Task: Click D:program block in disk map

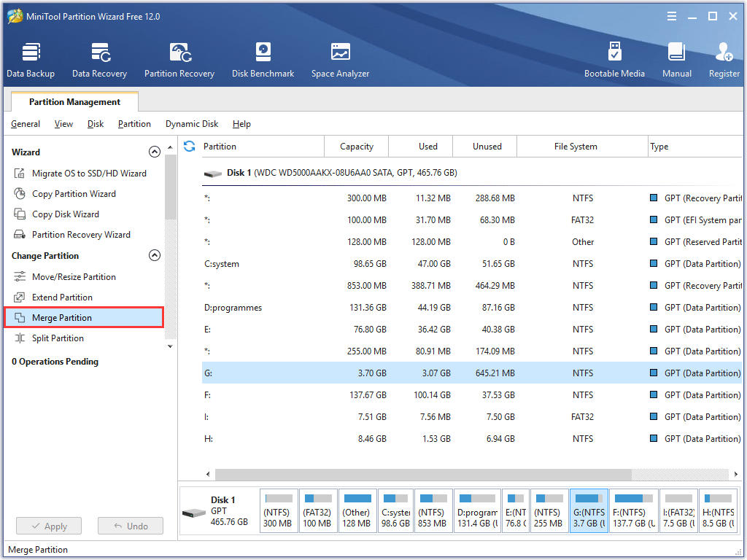Action: tap(477, 511)
